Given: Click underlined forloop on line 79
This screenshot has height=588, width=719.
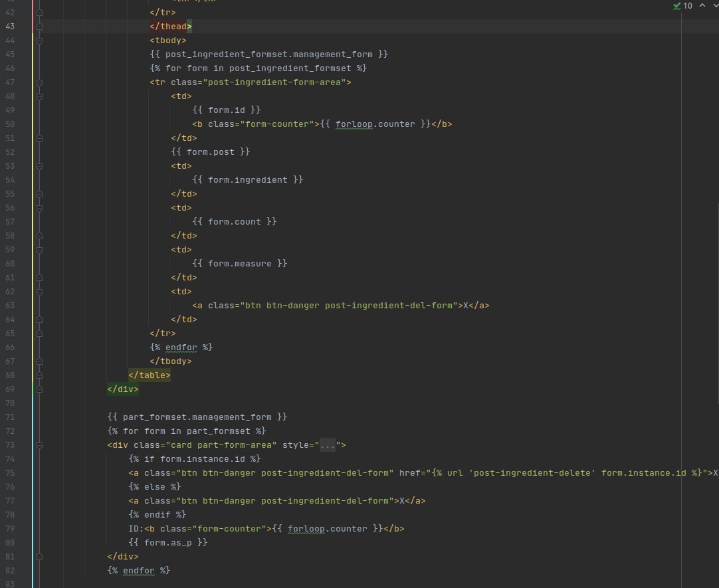Looking at the screenshot, I should (x=306, y=529).
